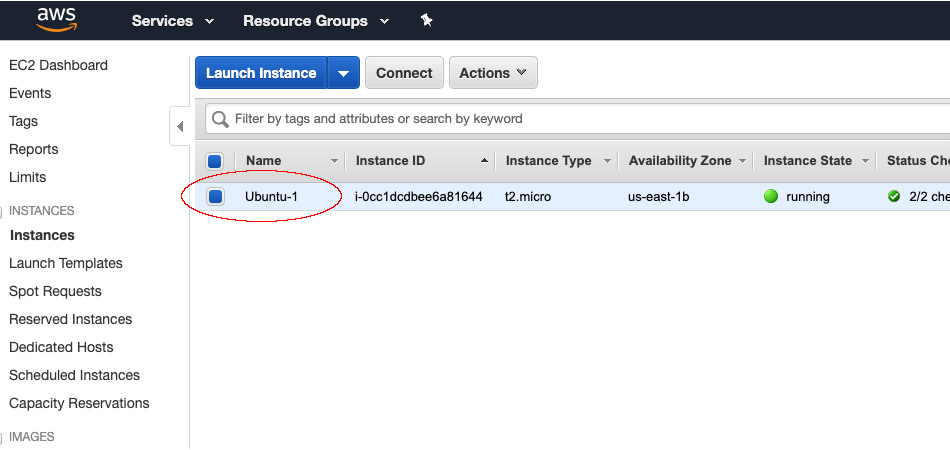Click the pin shortcut icon in top bar
This screenshot has width=950, height=450.
coord(426,20)
